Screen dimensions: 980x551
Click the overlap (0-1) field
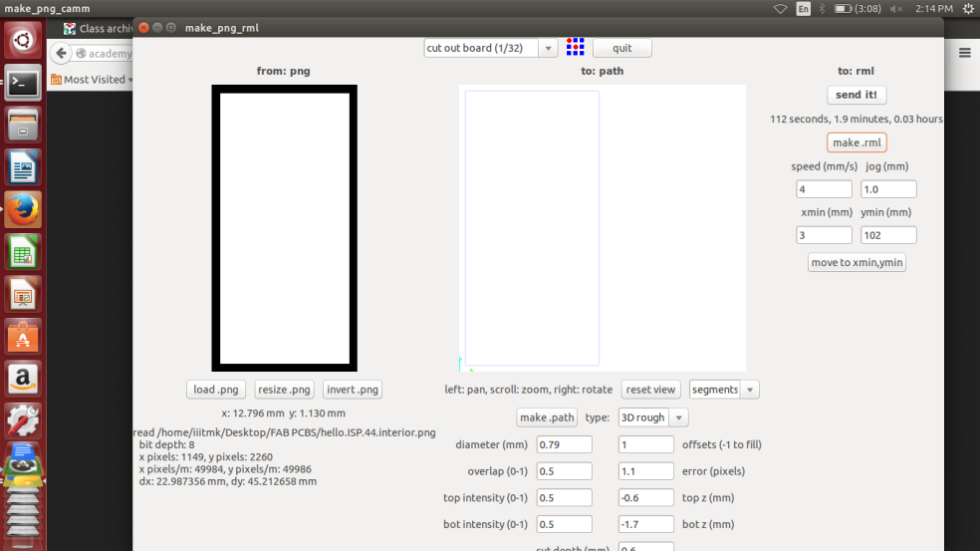[x=565, y=471]
